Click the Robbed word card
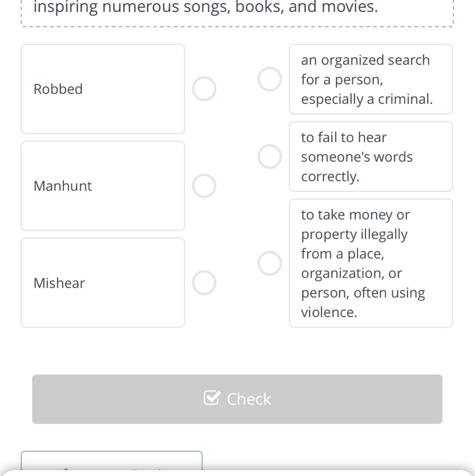 [x=103, y=89]
